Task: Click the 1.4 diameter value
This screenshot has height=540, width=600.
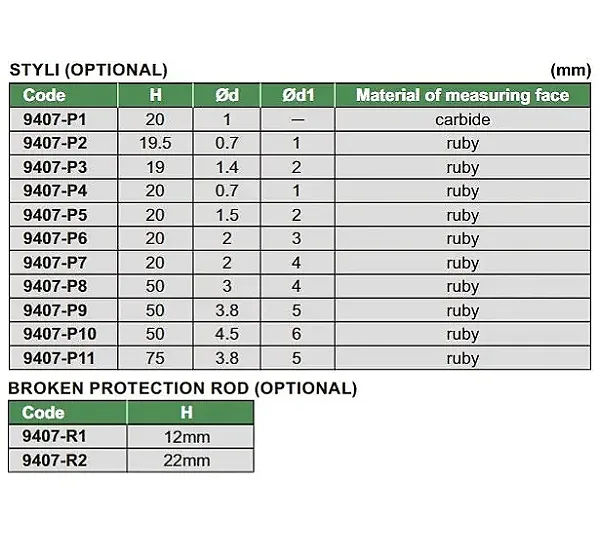Action: [227, 167]
